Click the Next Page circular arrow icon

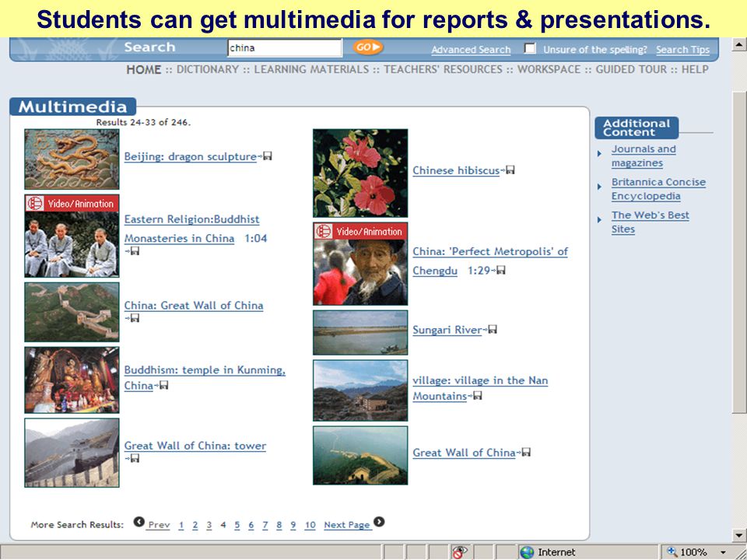379,522
